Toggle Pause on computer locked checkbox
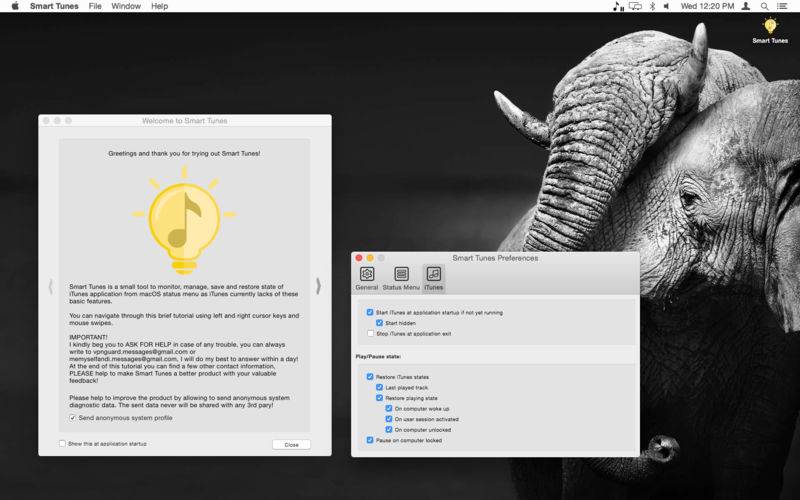Image resolution: width=800 pixels, height=500 pixels. tap(370, 440)
